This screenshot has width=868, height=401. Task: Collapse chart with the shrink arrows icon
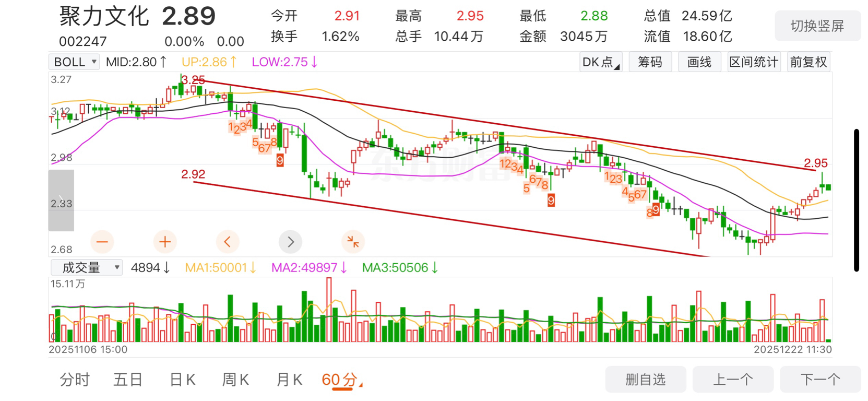click(353, 242)
